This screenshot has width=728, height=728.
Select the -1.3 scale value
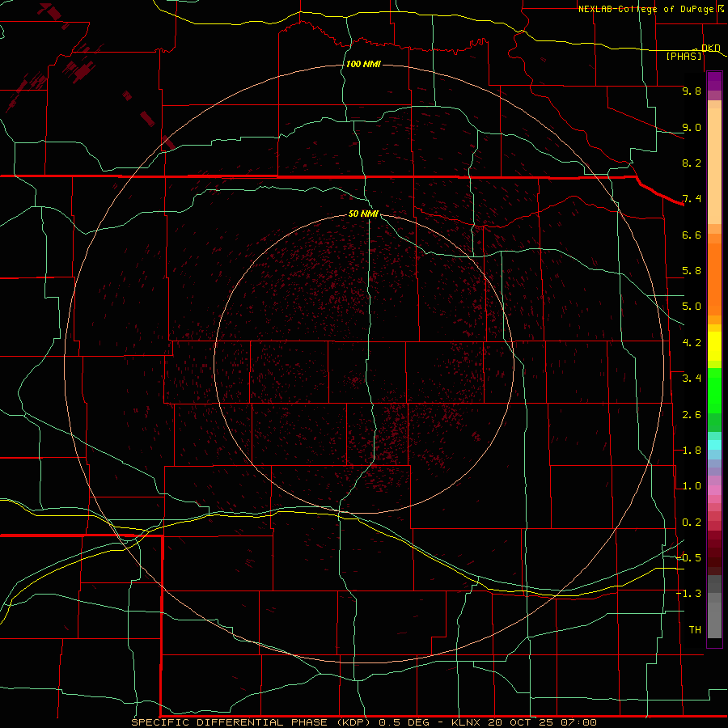(x=688, y=594)
